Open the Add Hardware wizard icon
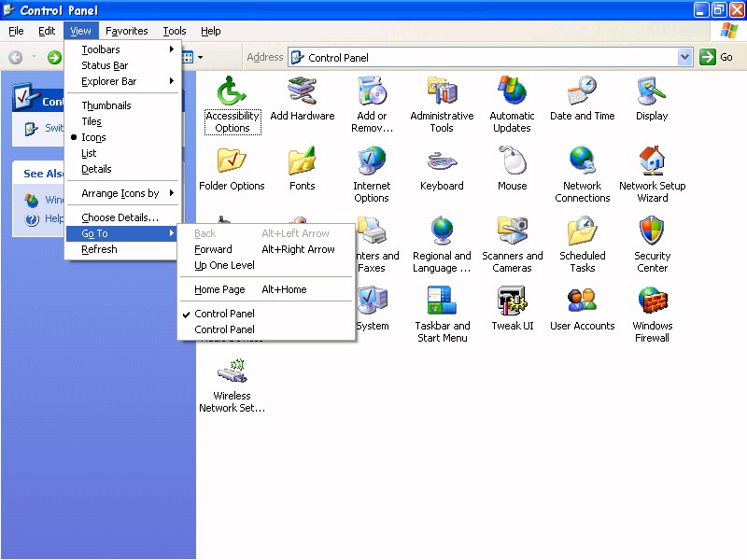747x560 pixels. tap(302, 91)
